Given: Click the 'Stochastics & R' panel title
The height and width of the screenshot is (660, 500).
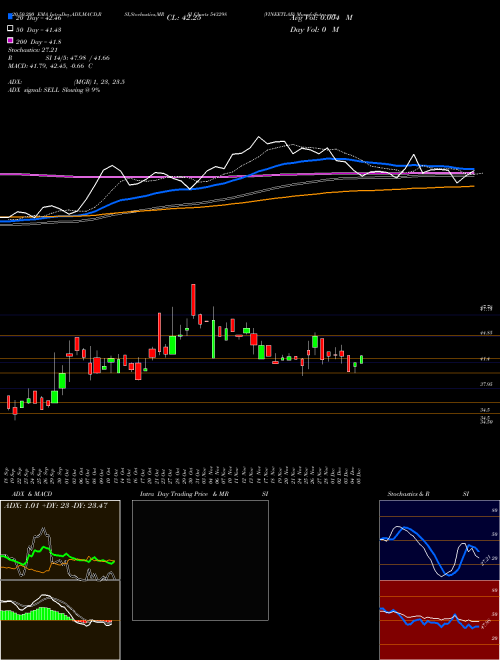Looking at the screenshot, I should point(409,494).
